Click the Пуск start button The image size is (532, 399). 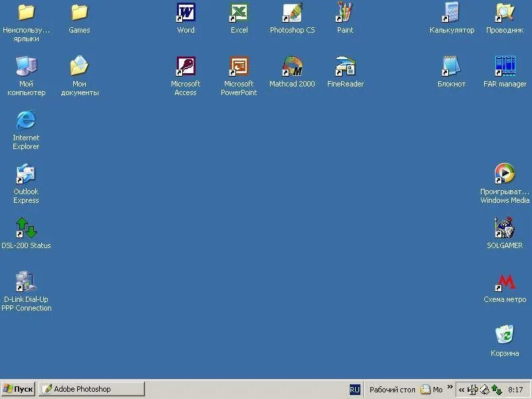coord(18,389)
